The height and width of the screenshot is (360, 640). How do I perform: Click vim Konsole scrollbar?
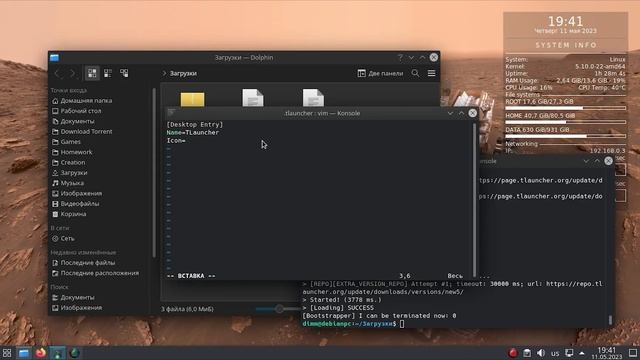474,200
